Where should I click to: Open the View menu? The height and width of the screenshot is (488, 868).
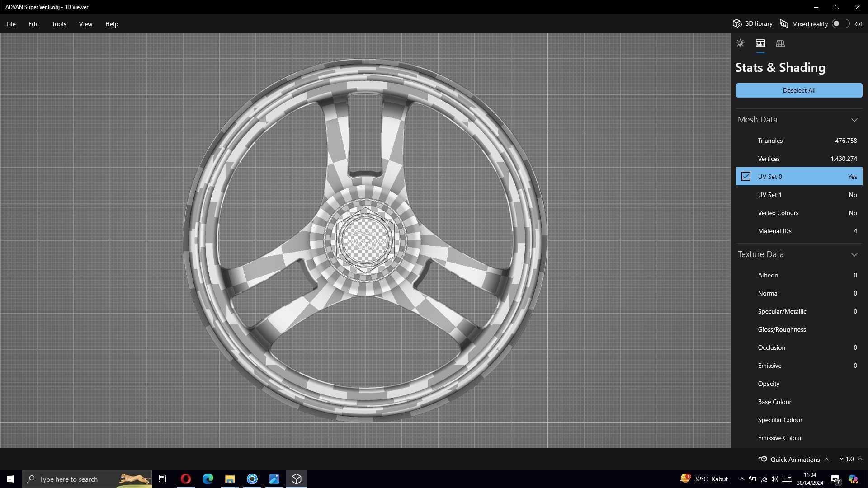tap(85, 24)
